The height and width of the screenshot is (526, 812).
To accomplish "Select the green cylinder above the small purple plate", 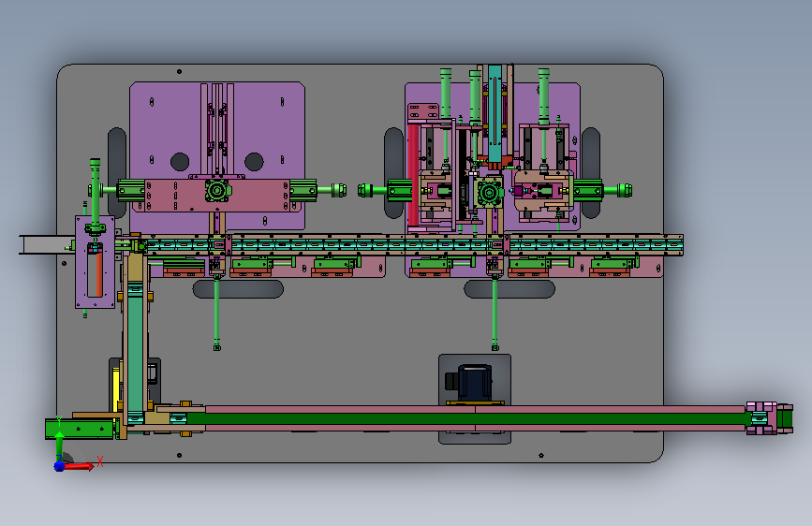I will 95,192.
